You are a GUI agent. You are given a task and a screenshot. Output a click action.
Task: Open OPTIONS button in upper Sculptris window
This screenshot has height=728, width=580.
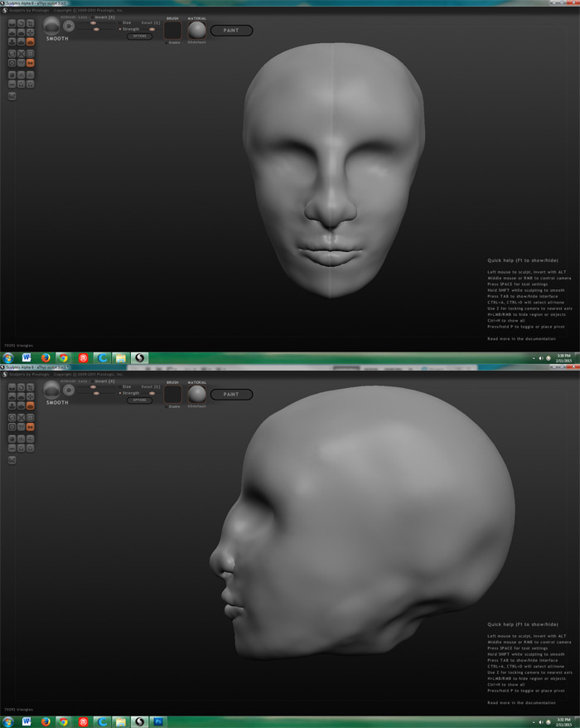[x=140, y=36]
